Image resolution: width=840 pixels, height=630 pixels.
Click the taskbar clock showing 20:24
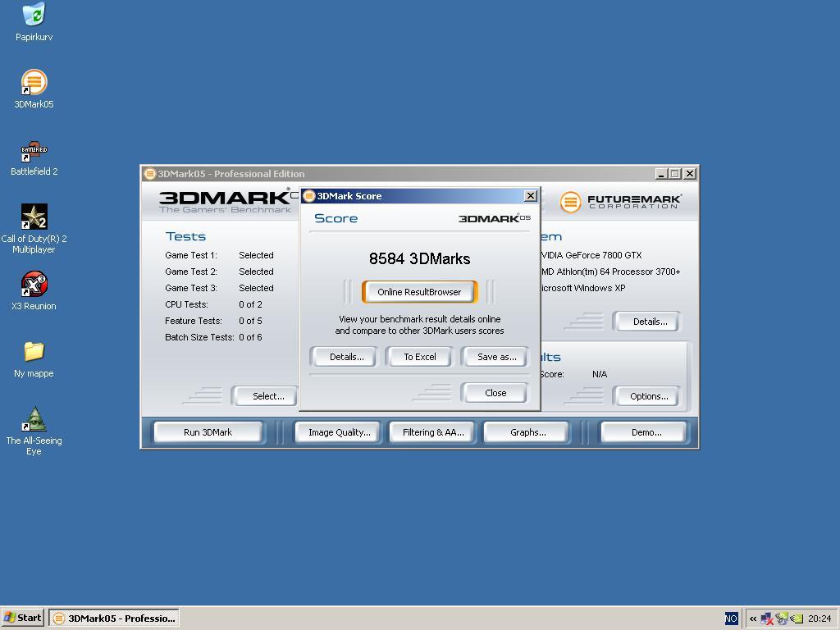point(819,619)
